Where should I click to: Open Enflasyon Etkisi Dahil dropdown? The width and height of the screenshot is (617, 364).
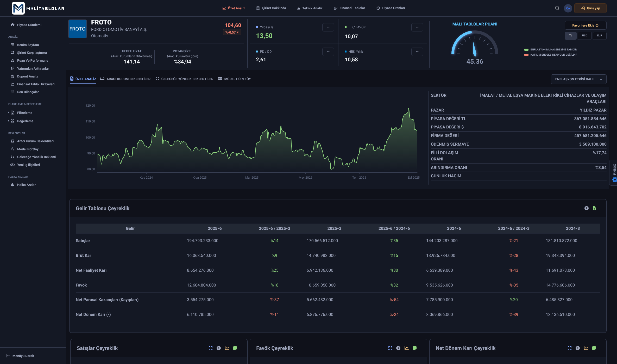click(578, 79)
